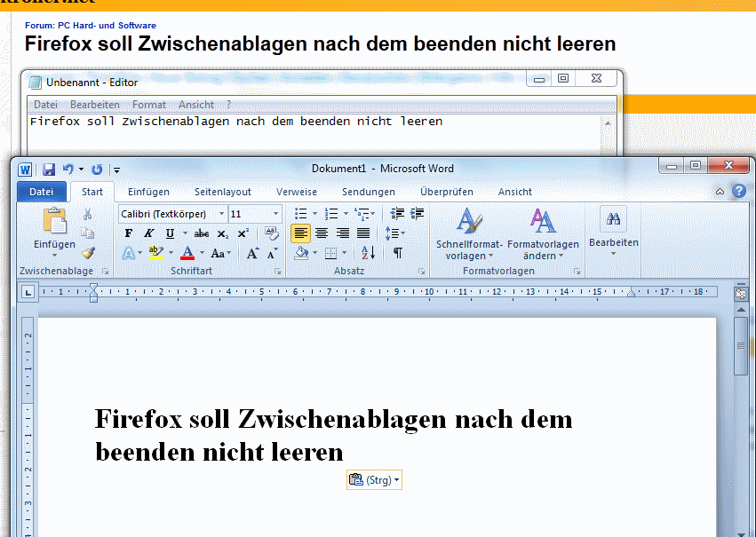The image size is (756, 537).
Task: Switch to the Verweise tab
Action: pyautogui.click(x=297, y=192)
